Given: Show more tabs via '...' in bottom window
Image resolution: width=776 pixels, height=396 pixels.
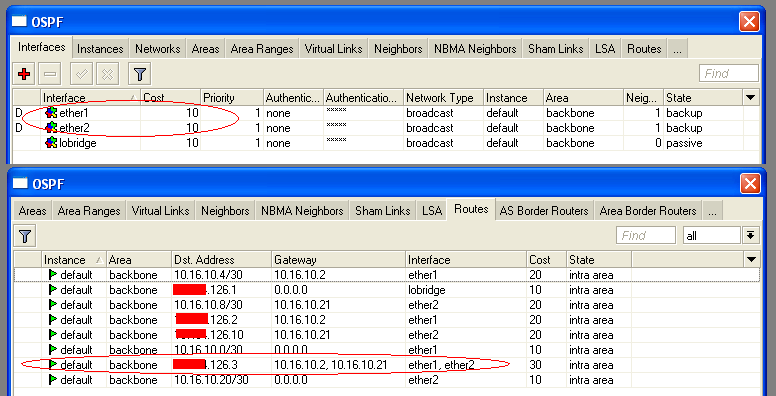Looking at the screenshot, I should point(712,211).
